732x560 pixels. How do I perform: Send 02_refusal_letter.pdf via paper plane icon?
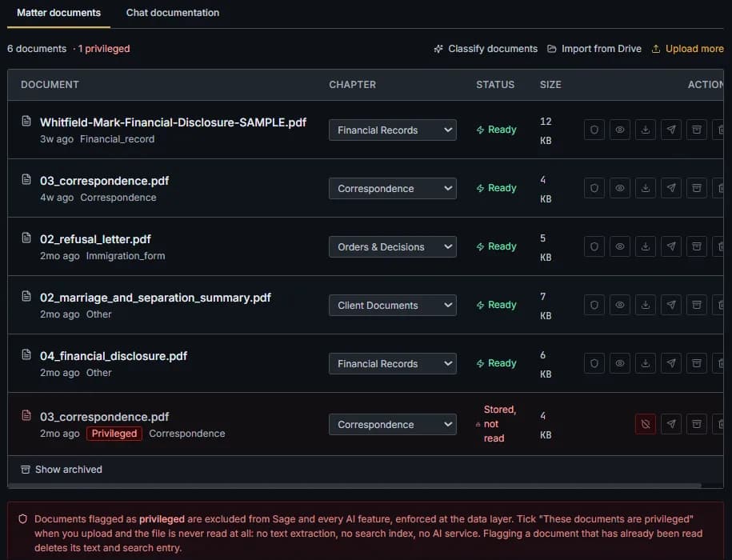click(671, 246)
